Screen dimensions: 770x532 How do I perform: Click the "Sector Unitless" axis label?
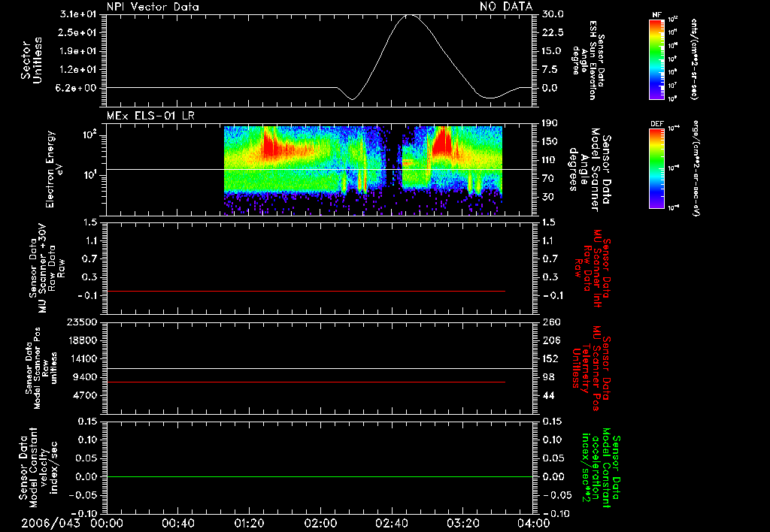(31, 60)
